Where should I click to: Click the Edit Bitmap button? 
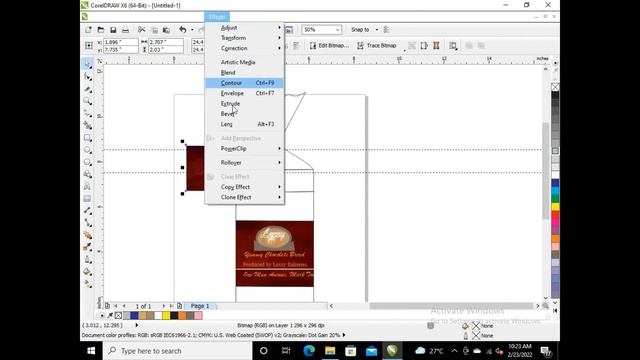coord(329,46)
